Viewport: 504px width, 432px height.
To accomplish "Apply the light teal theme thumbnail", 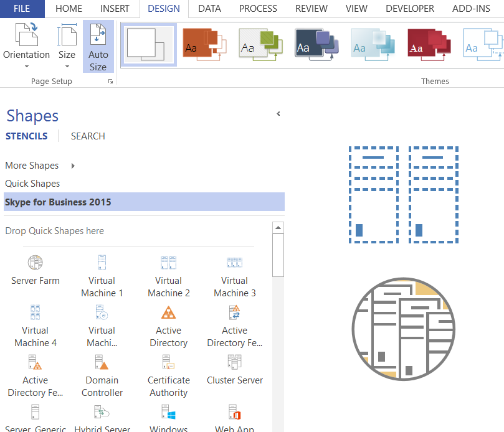I will 373,45.
